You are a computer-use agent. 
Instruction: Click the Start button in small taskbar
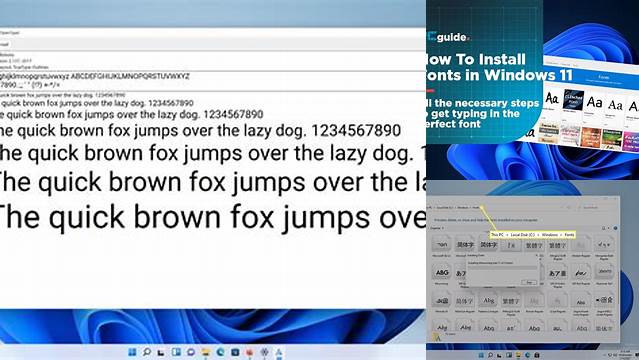[x=481, y=356]
